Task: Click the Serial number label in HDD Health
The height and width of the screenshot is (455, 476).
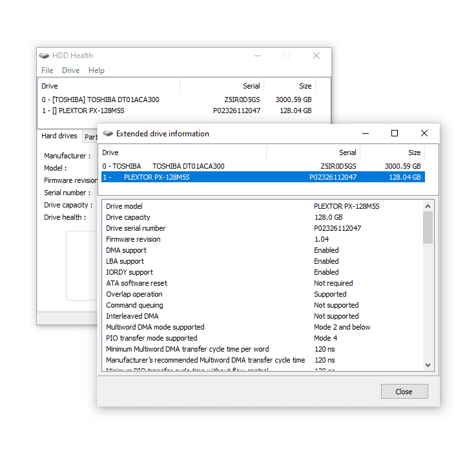Action: point(67,193)
